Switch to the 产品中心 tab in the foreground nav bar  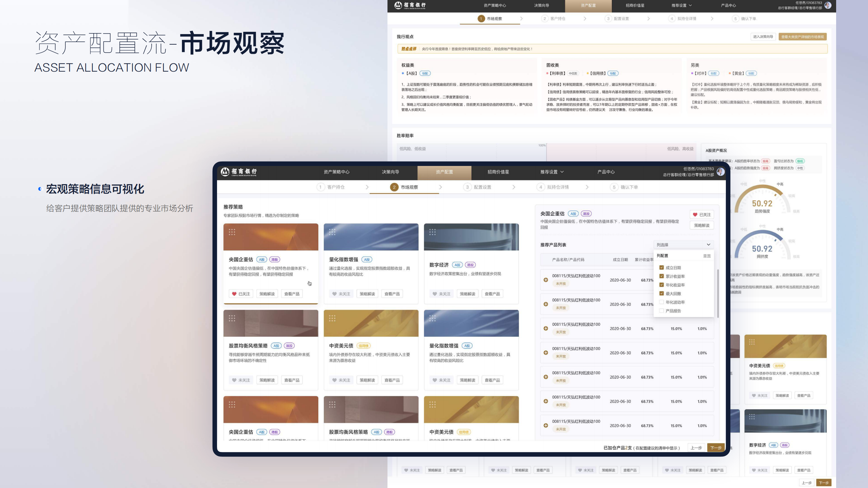(x=606, y=172)
